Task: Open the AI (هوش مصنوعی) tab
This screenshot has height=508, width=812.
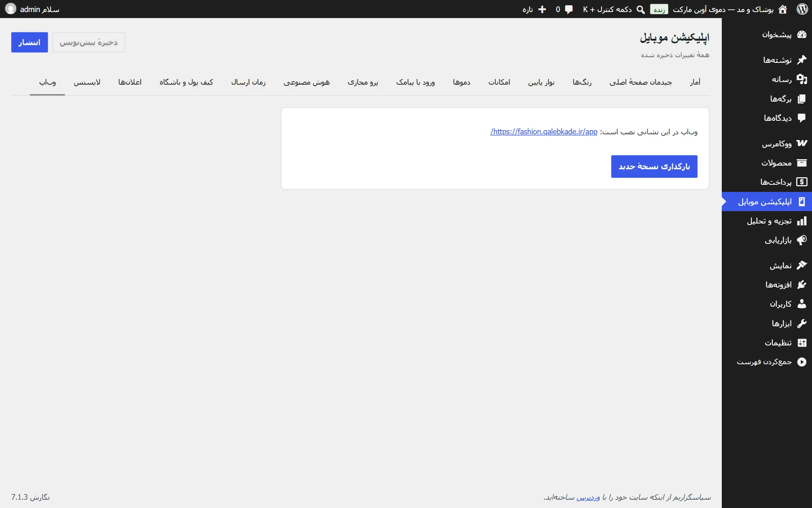Action: click(x=306, y=82)
